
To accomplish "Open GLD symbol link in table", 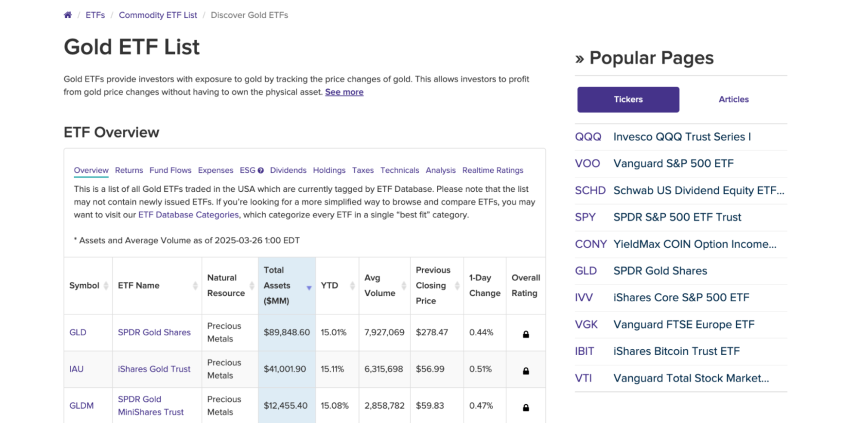I will coord(78,332).
